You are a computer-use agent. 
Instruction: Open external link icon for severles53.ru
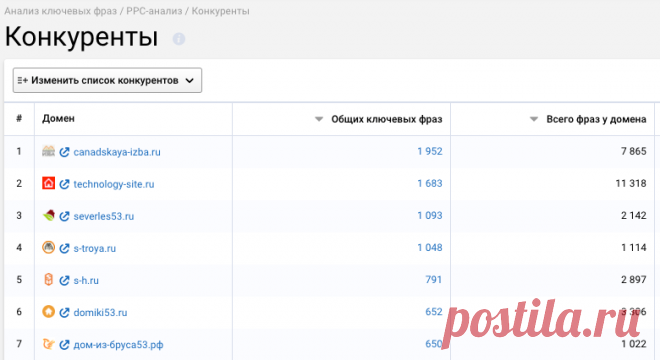click(x=64, y=216)
